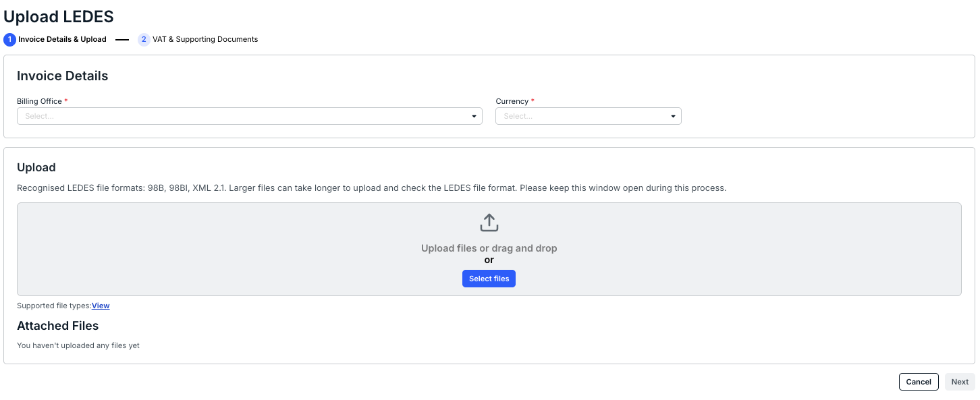Click the Select files button
This screenshot has width=980, height=400.
click(x=489, y=279)
